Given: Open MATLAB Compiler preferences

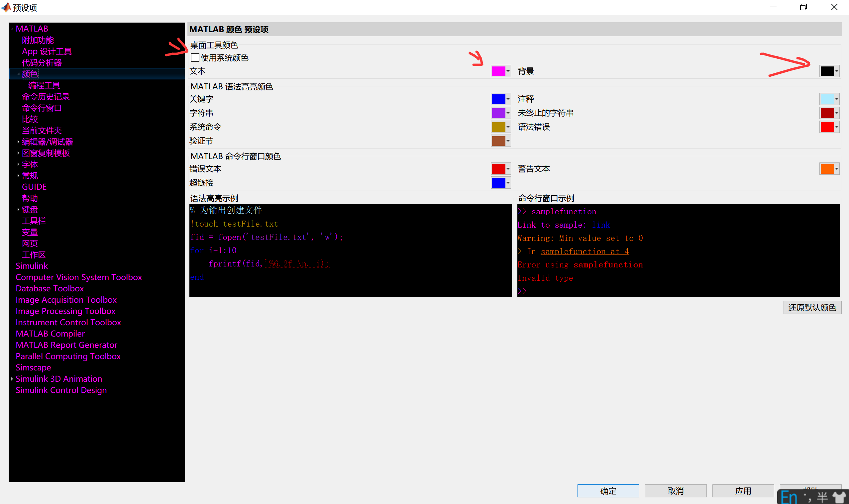Looking at the screenshot, I should point(50,334).
